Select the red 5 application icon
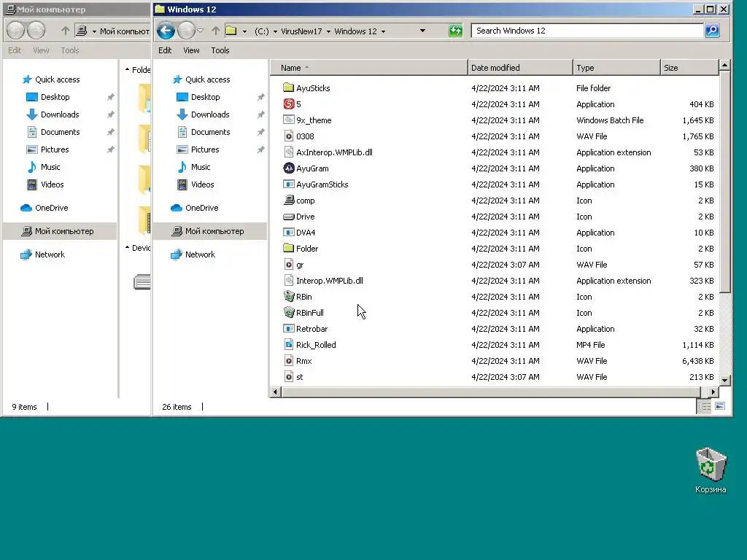 tap(288, 104)
